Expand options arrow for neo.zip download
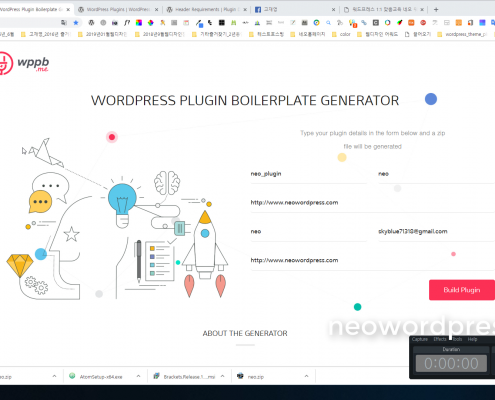Viewport: 495px width, 400px height. point(306,376)
